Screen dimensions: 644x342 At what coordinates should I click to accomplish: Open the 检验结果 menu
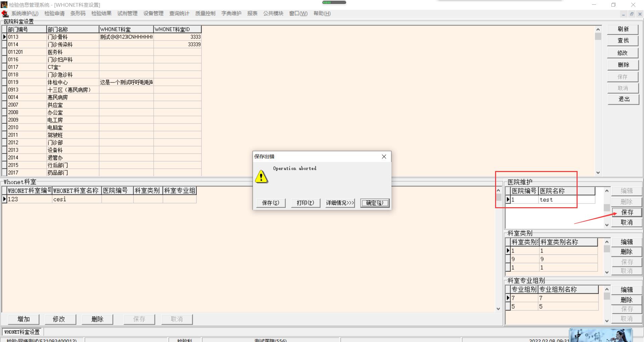pos(101,13)
